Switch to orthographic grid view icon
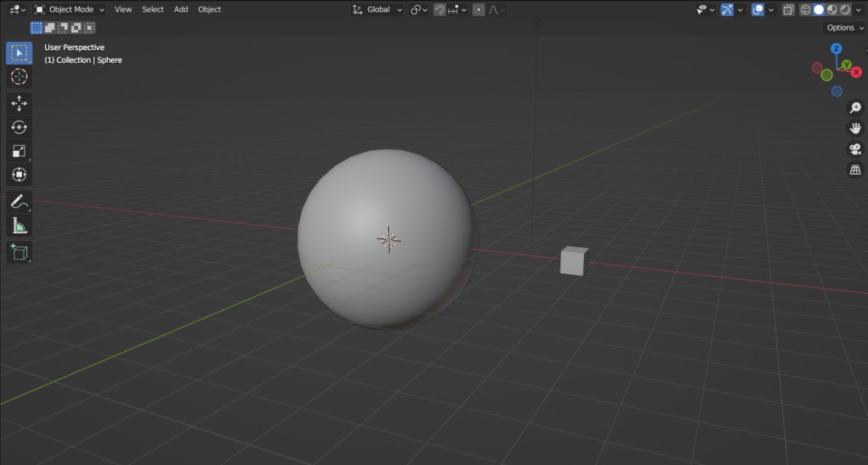This screenshot has height=465, width=868. pyautogui.click(x=855, y=171)
